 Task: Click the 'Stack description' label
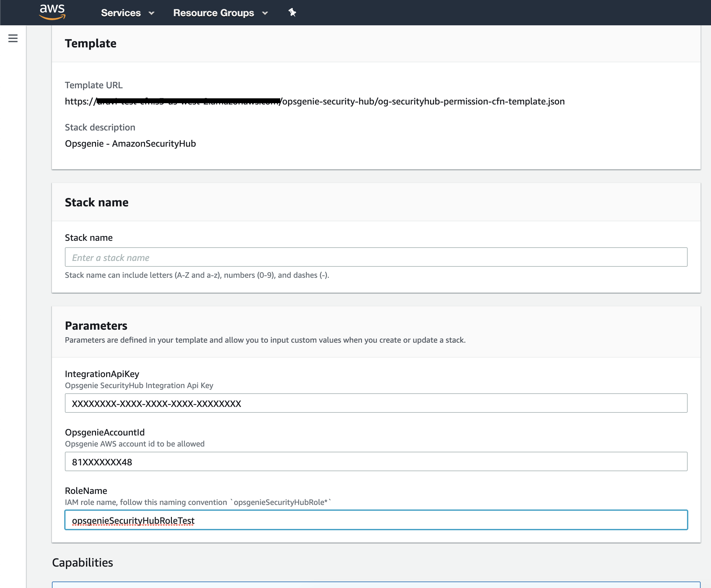(x=100, y=127)
